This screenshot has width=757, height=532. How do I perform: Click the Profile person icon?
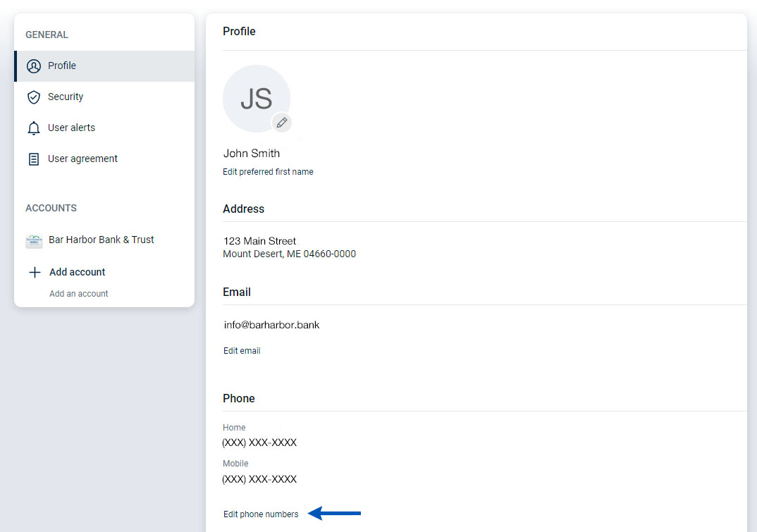tap(33, 66)
